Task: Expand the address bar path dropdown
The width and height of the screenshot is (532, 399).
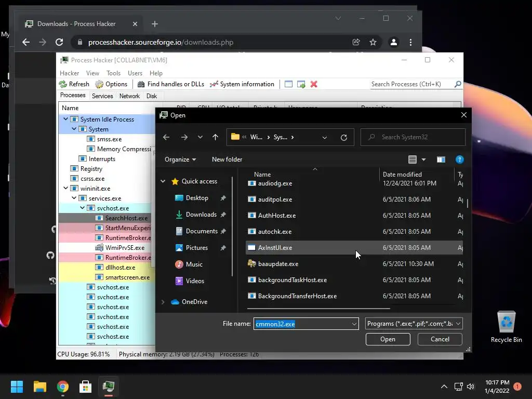Action: (x=324, y=137)
